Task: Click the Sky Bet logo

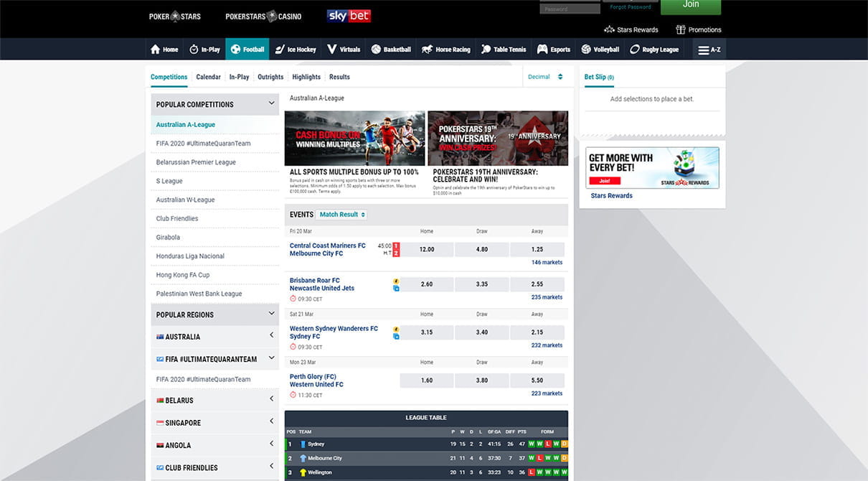Action: [x=349, y=16]
